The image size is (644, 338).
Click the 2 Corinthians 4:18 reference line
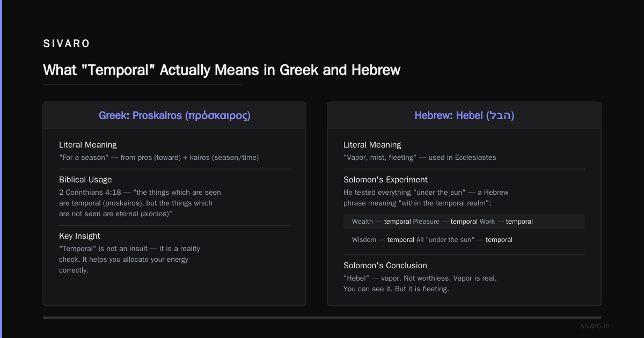tap(140, 192)
